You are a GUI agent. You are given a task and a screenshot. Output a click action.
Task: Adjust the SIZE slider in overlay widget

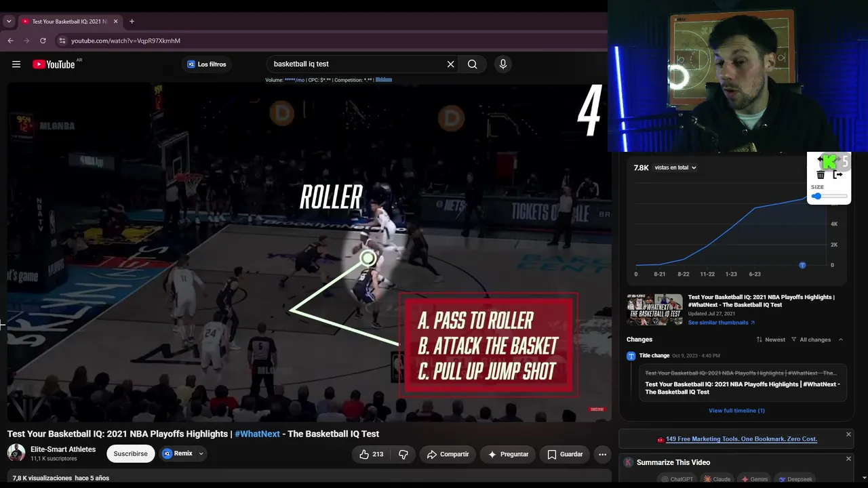click(x=829, y=197)
